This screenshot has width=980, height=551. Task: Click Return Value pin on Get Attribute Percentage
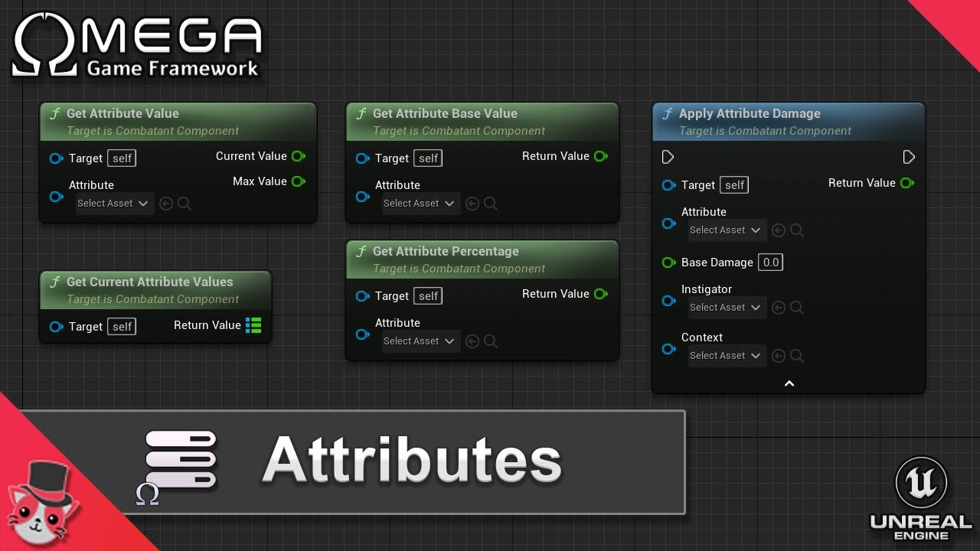pyautogui.click(x=601, y=294)
